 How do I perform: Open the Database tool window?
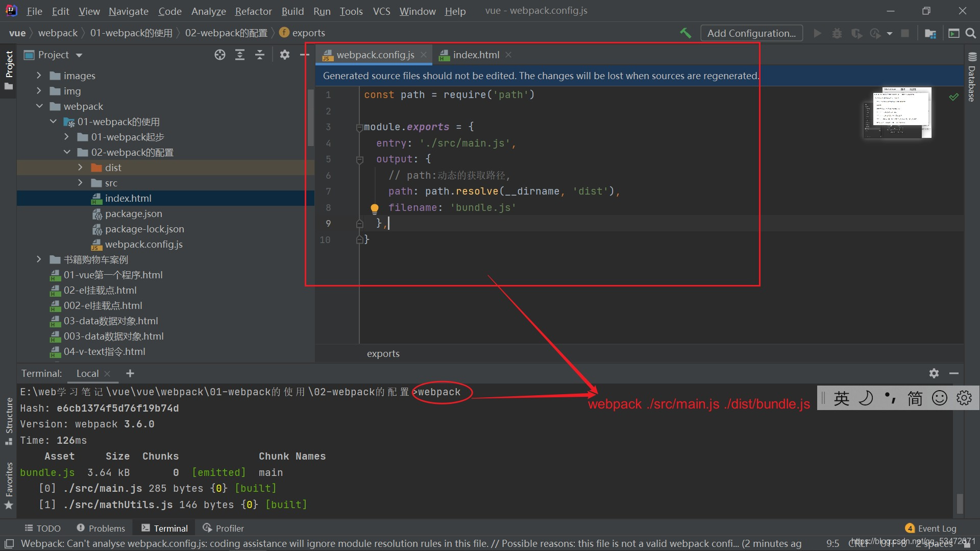[972, 77]
